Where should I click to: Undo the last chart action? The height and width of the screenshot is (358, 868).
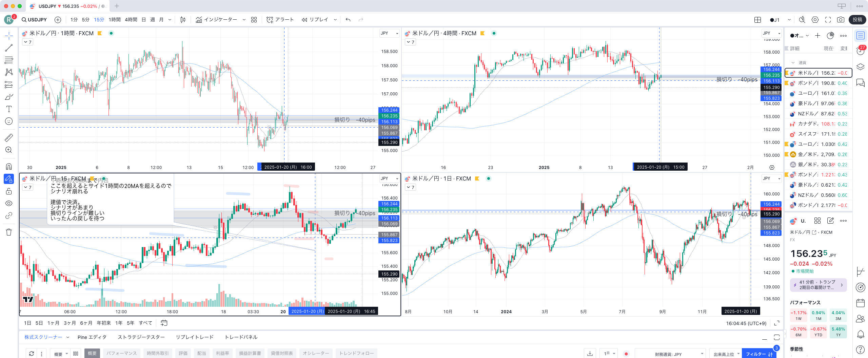click(x=348, y=20)
